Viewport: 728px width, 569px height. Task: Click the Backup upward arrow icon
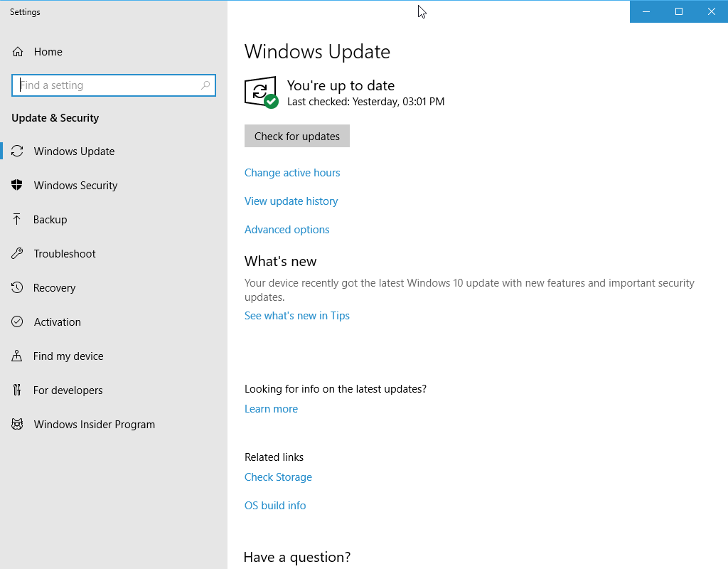click(x=17, y=219)
